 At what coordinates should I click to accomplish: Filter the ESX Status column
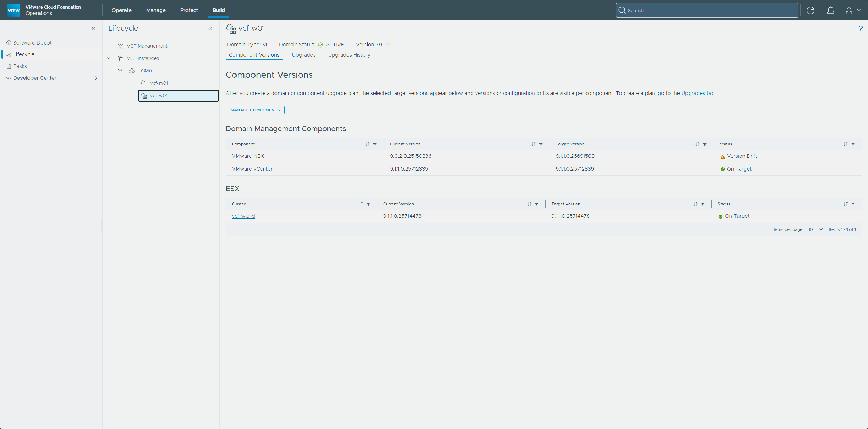point(853,204)
